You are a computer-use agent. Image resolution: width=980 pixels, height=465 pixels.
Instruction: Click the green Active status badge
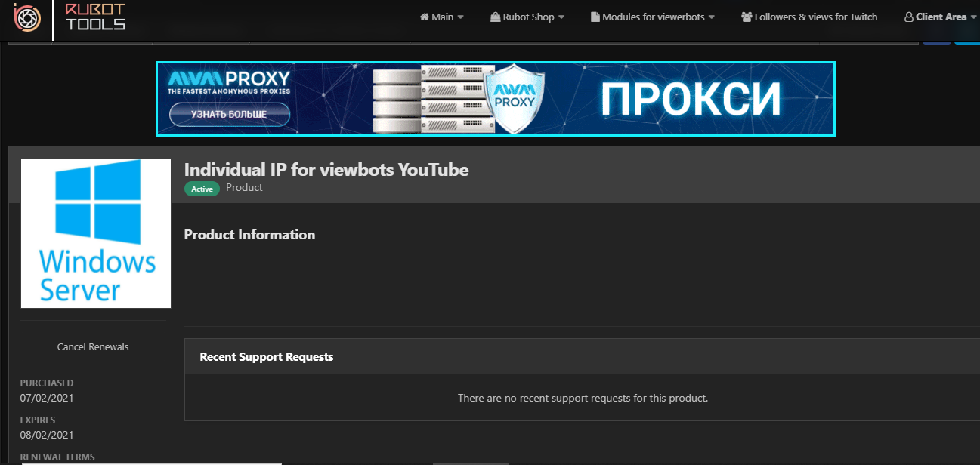point(202,189)
